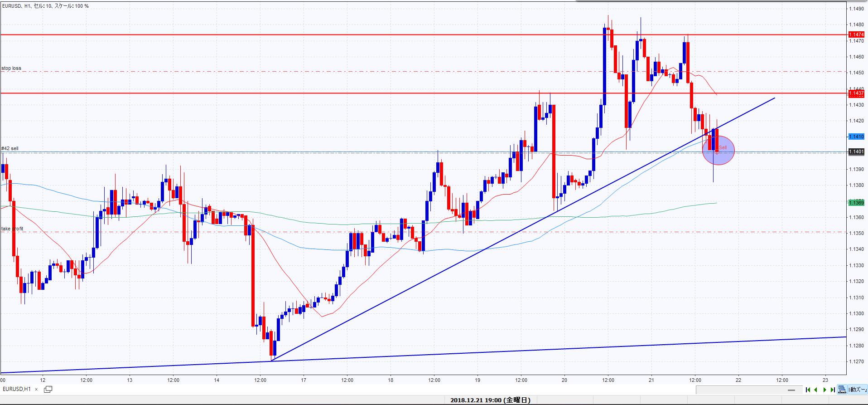Select the take profit line label
Screen dimensions: 868x405
(12, 229)
